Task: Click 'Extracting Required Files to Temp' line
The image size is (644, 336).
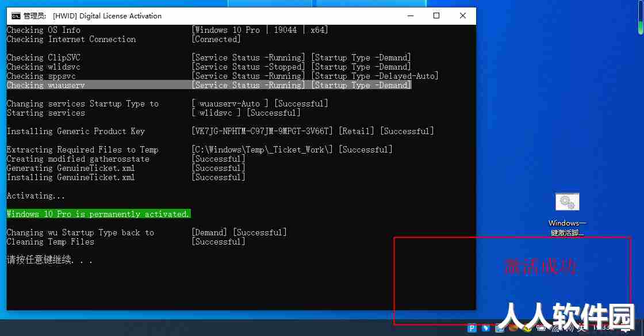Action: coord(83,150)
